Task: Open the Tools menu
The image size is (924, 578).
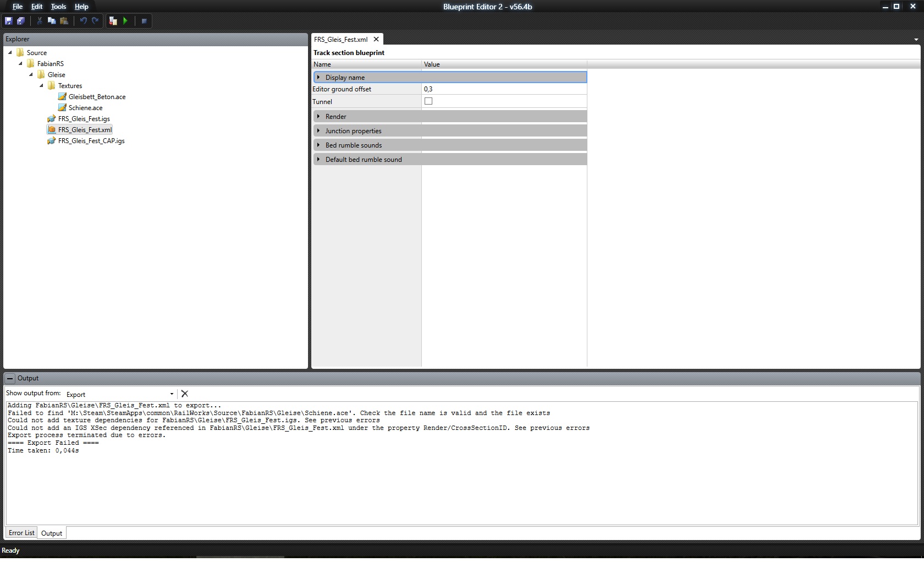Action: (x=58, y=7)
